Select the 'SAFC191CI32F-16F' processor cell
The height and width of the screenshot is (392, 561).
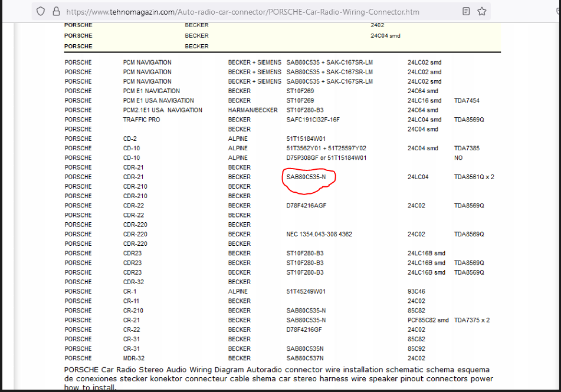point(313,120)
